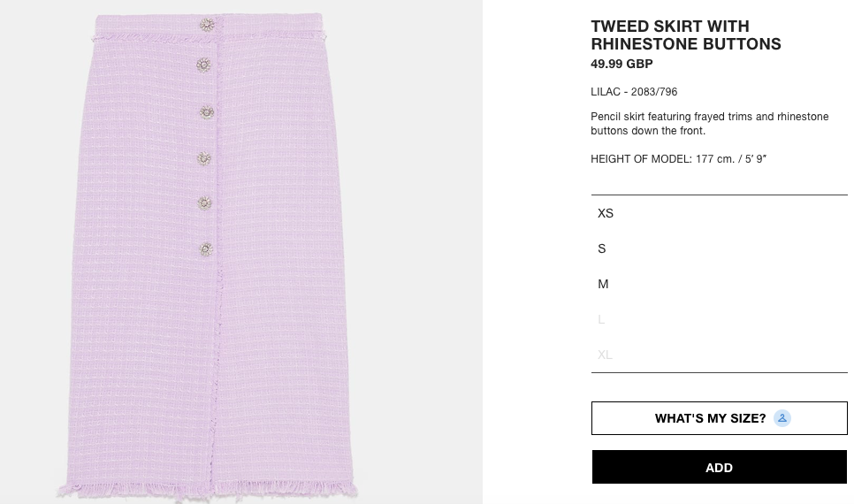
Task: Click the lowest rhinestone button on skirt
Action: [x=206, y=249]
